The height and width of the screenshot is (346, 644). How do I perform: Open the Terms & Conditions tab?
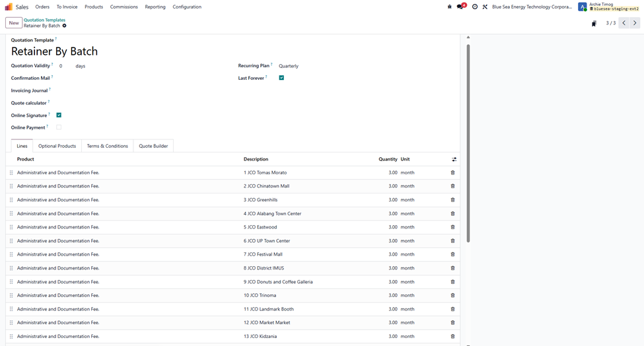tap(107, 146)
